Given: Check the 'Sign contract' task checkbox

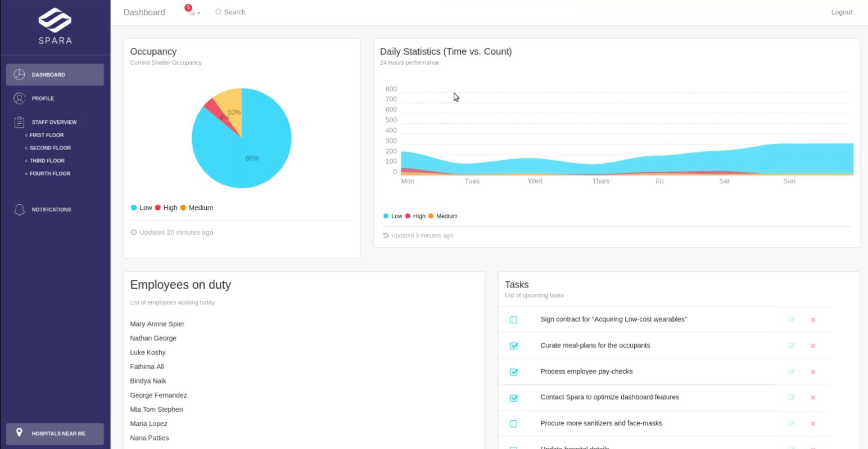Looking at the screenshot, I should [x=513, y=320].
